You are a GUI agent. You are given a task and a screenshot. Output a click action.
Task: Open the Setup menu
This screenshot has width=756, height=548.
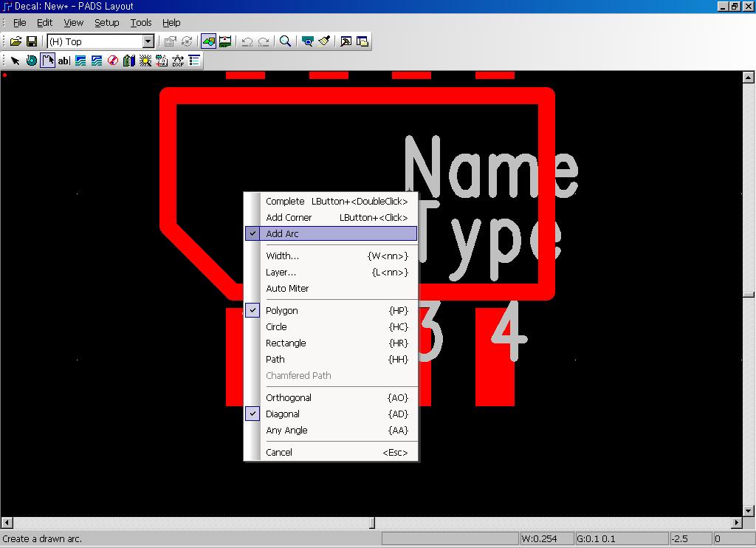(x=106, y=23)
